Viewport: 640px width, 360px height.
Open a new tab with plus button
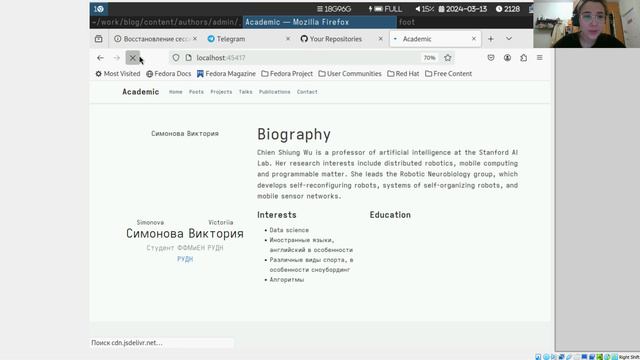[x=491, y=39]
